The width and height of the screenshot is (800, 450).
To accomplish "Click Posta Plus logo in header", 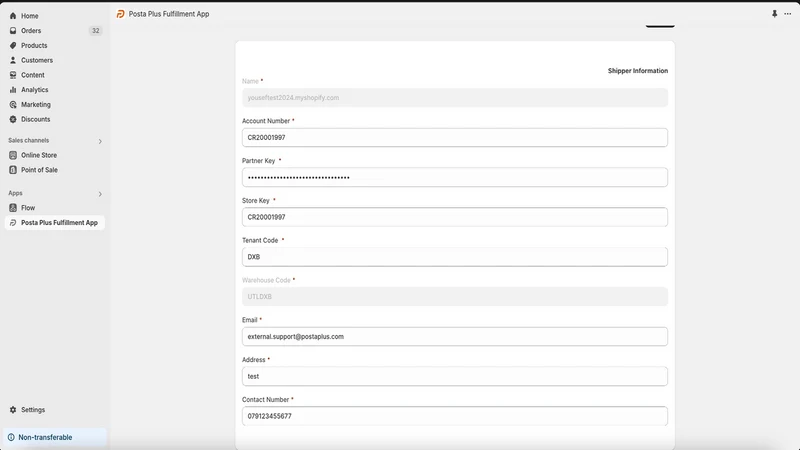I will (120, 14).
